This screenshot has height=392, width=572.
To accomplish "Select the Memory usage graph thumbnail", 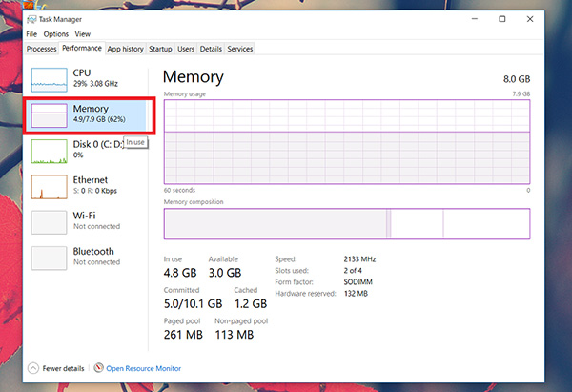I will pyautogui.click(x=50, y=115).
